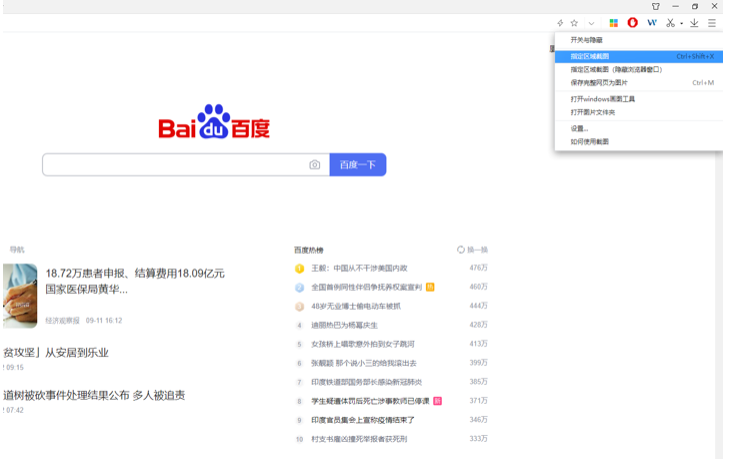The width and height of the screenshot is (730, 462).
Task: Select 指定区域截图 Ctrl+Shift+X menu item
Action: point(639,56)
